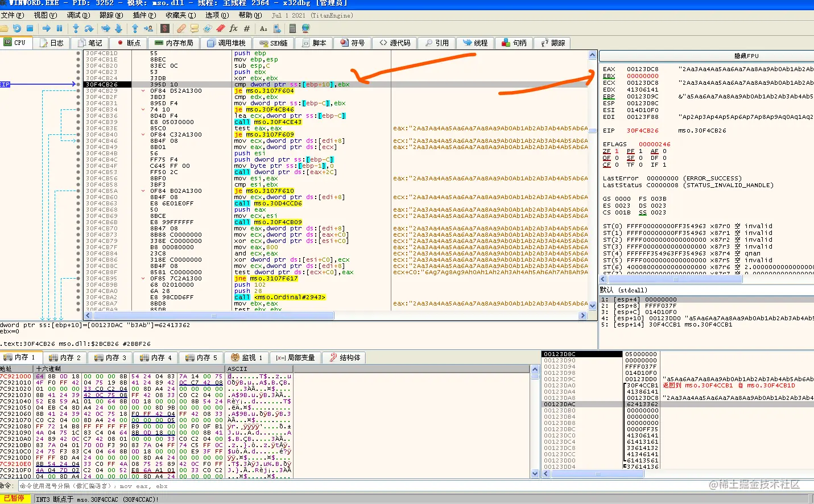Viewport: 814px width, 504px height.
Task: Click memory dump scrollbar down arrow
Action: point(535,473)
